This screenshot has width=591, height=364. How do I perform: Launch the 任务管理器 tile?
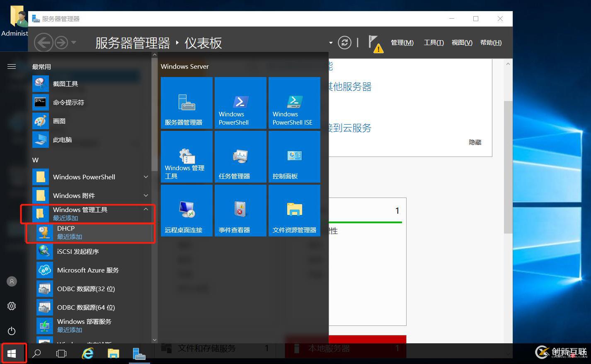tap(240, 157)
